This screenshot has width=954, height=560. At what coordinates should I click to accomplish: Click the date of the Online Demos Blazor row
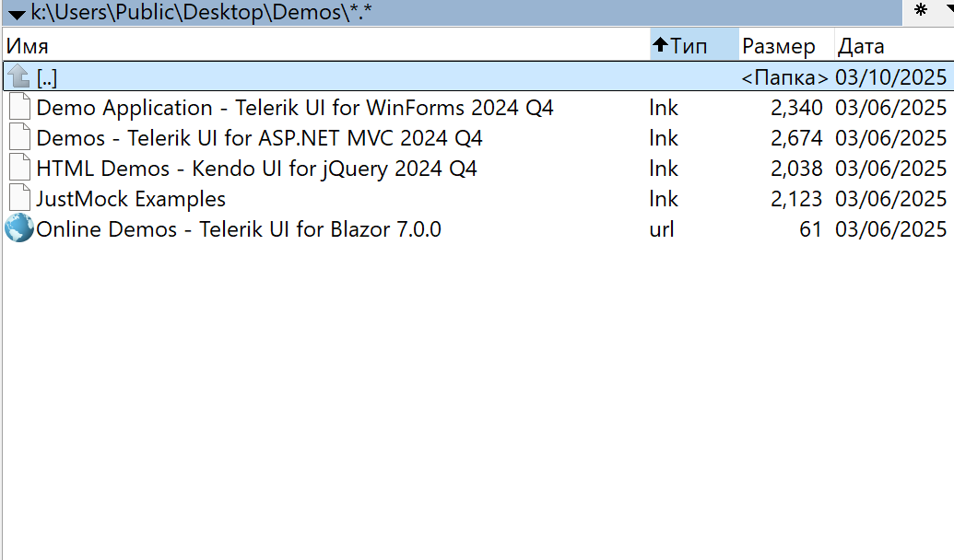click(890, 229)
